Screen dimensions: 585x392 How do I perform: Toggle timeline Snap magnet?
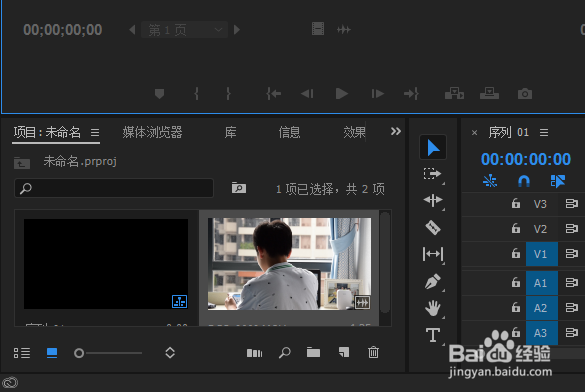tap(524, 181)
